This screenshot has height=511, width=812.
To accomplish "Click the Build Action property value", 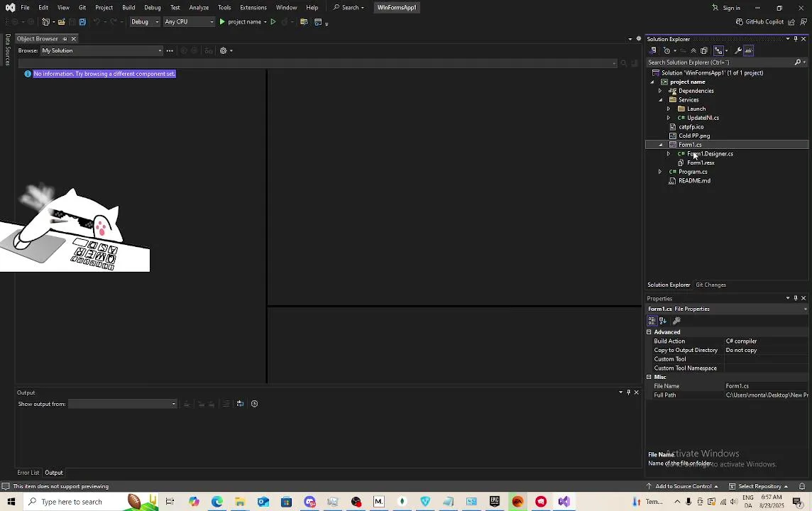I will [766, 341].
